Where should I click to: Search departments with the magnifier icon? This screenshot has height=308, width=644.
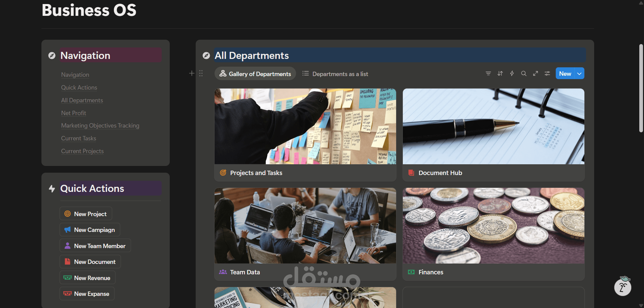pos(524,73)
